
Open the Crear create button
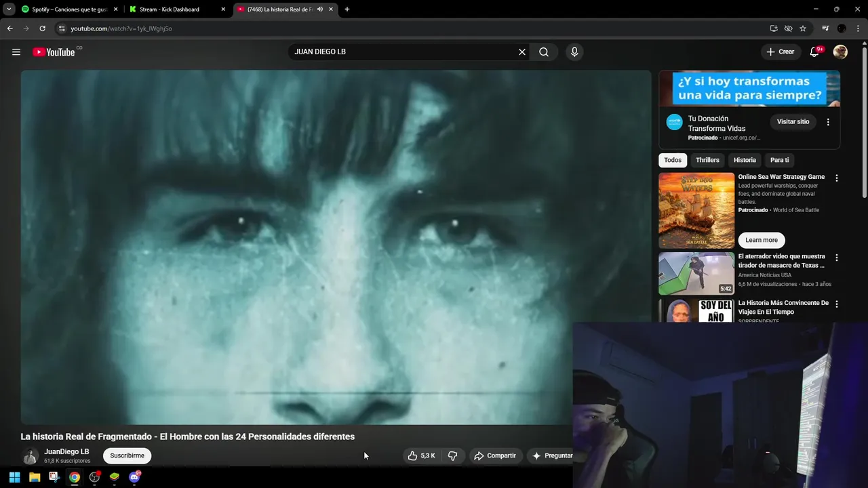click(x=781, y=52)
